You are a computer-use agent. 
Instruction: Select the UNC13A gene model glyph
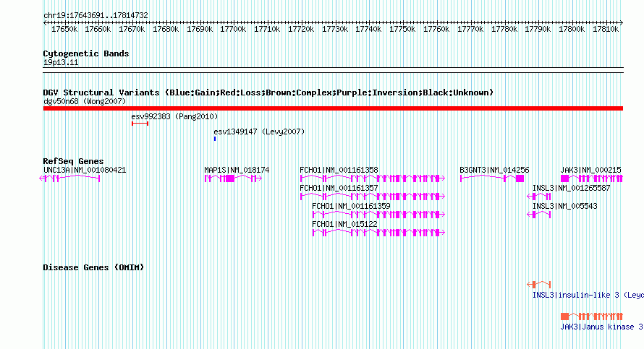[69, 178]
